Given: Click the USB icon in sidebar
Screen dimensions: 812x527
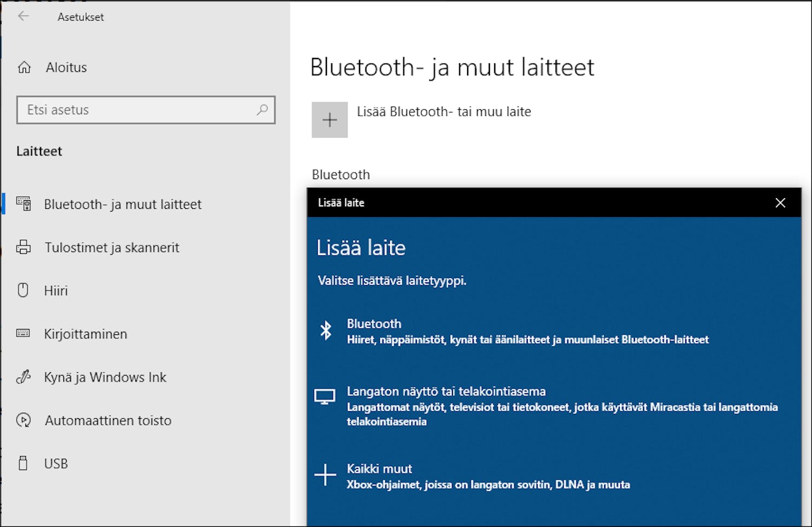Looking at the screenshot, I should pyautogui.click(x=24, y=463).
